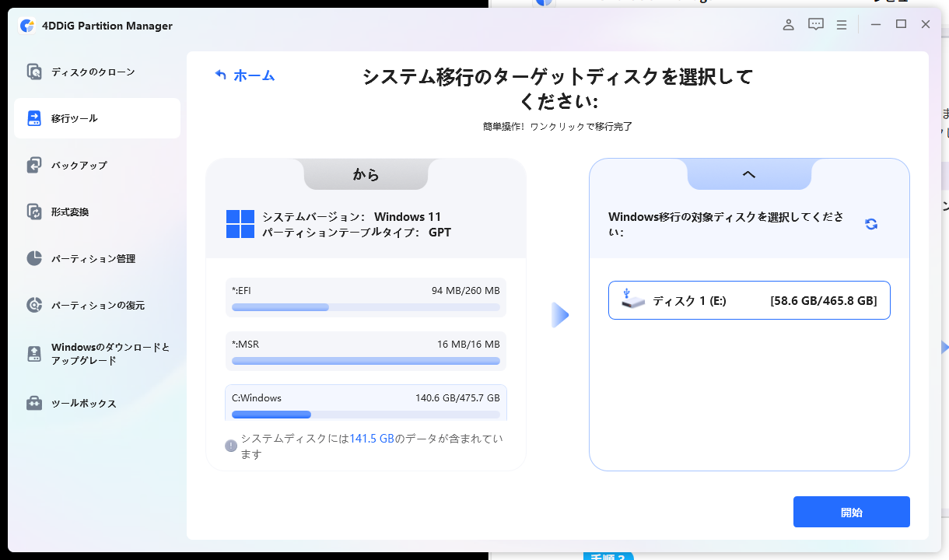Open the feedback chat icon
949x560 pixels.
[815, 25]
